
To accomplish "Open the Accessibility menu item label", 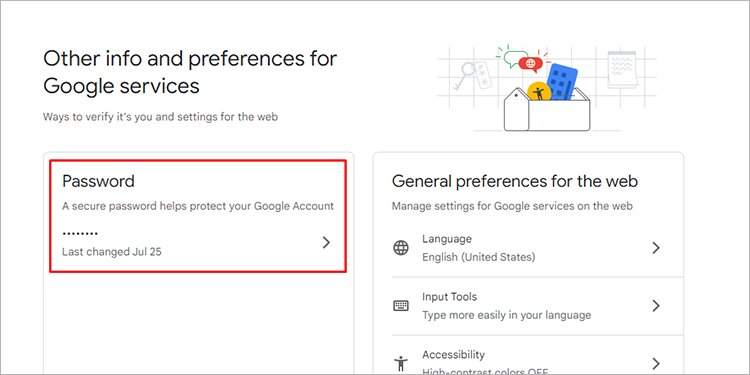I will click(453, 354).
